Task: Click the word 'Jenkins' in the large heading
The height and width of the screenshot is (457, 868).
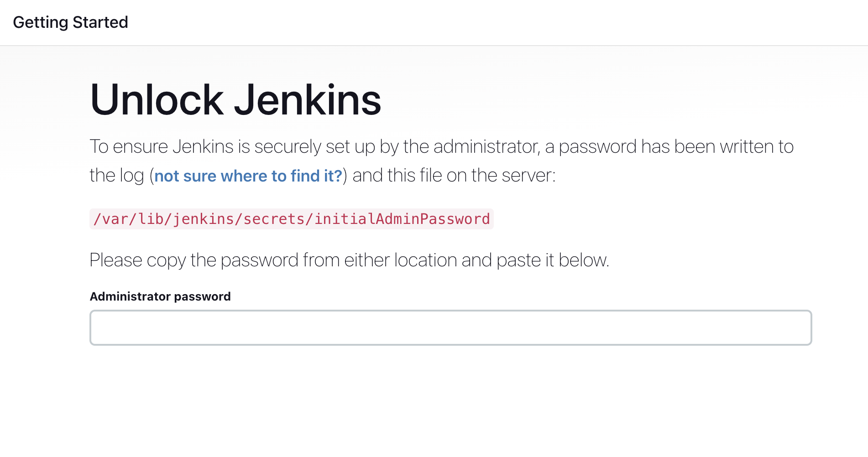Action: point(308,99)
